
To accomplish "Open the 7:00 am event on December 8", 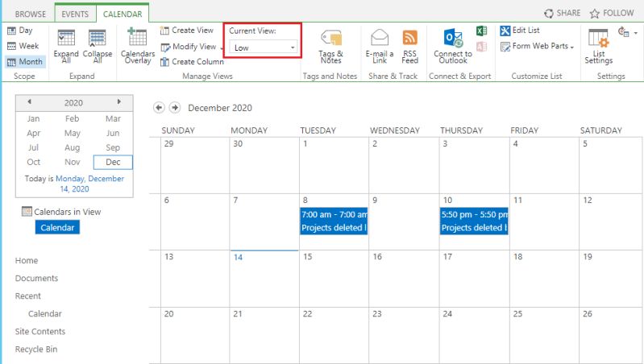I will 334,221.
